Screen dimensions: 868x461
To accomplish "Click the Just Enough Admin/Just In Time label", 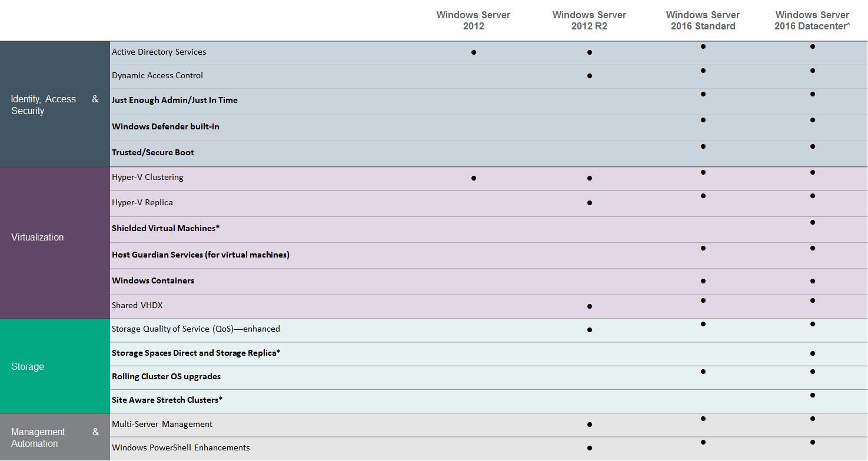I will point(175,100).
